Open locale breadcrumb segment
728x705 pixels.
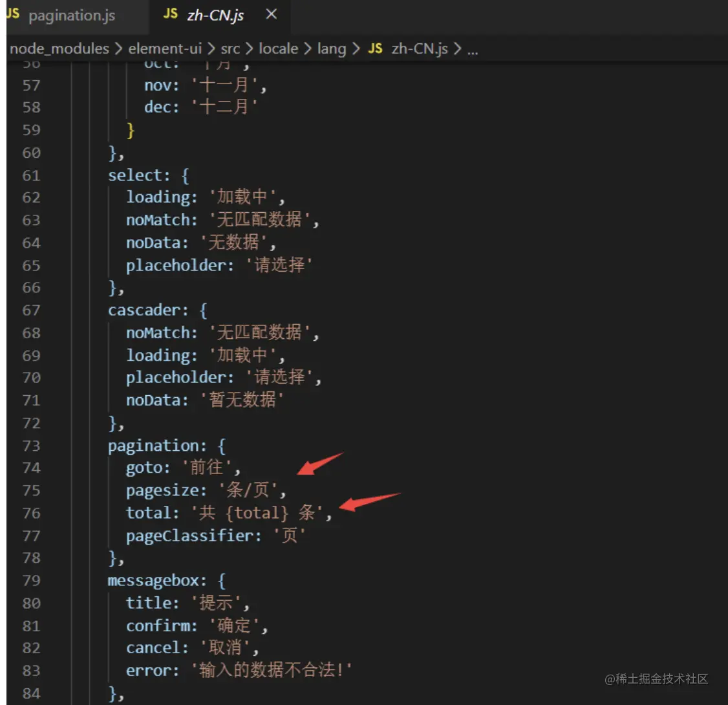tap(279, 49)
